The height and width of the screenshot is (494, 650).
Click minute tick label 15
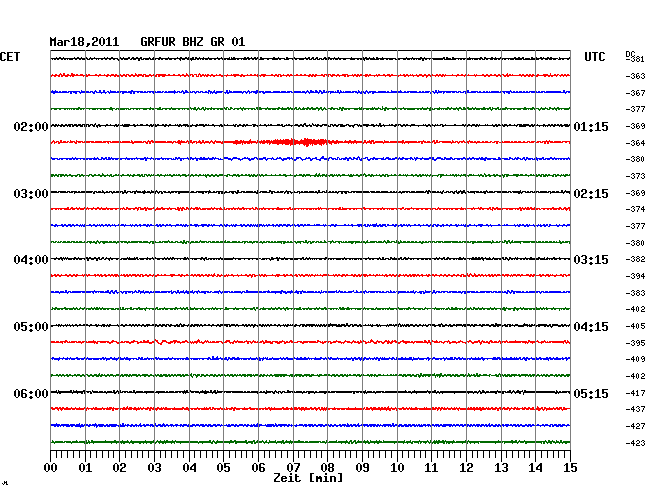coord(570,468)
